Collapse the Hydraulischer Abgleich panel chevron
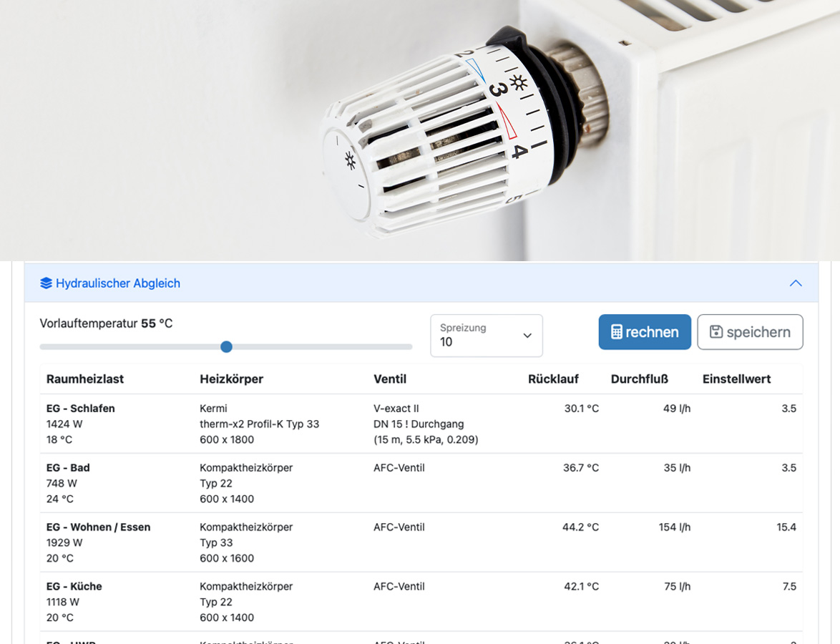Viewport: 840px width, 644px height. [x=795, y=283]
